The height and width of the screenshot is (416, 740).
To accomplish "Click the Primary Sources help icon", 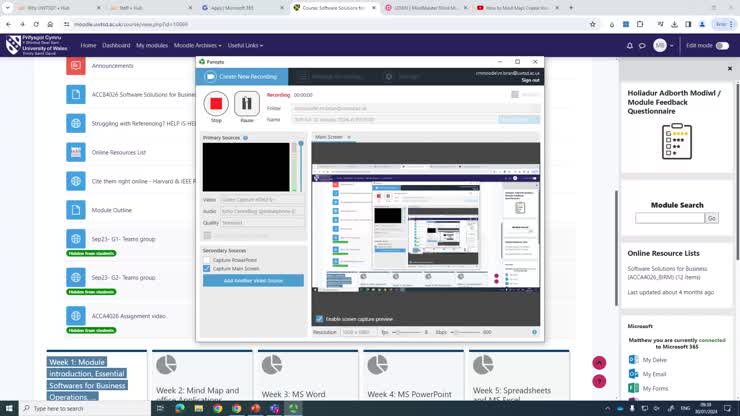I will [x=245, y=137].
